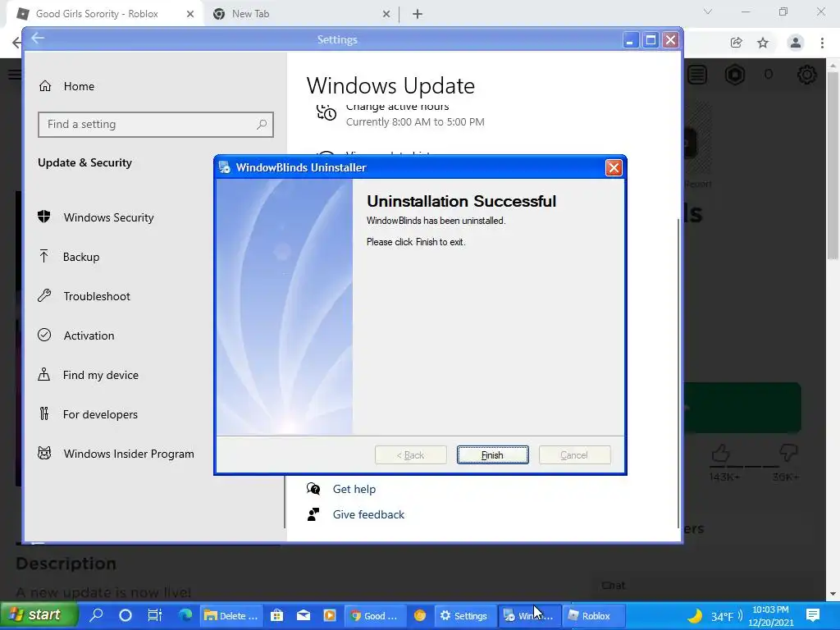Switch to the Good Chrome taskbar item
Viewport: 840px width, 630px height.
click(x=374, y=615)
